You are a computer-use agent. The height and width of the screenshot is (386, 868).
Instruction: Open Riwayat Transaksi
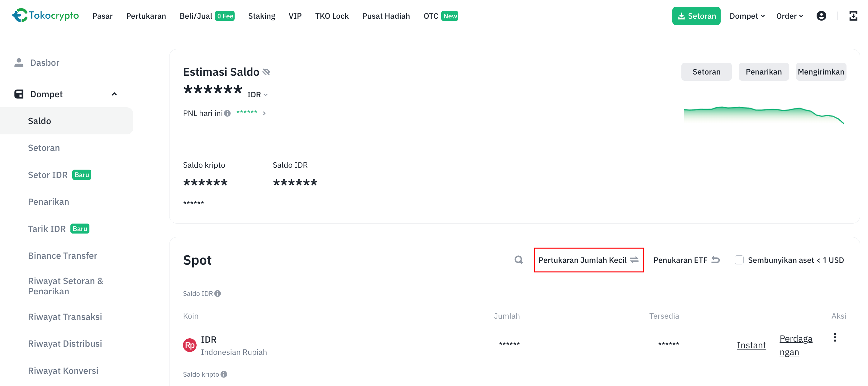(65, 316)
